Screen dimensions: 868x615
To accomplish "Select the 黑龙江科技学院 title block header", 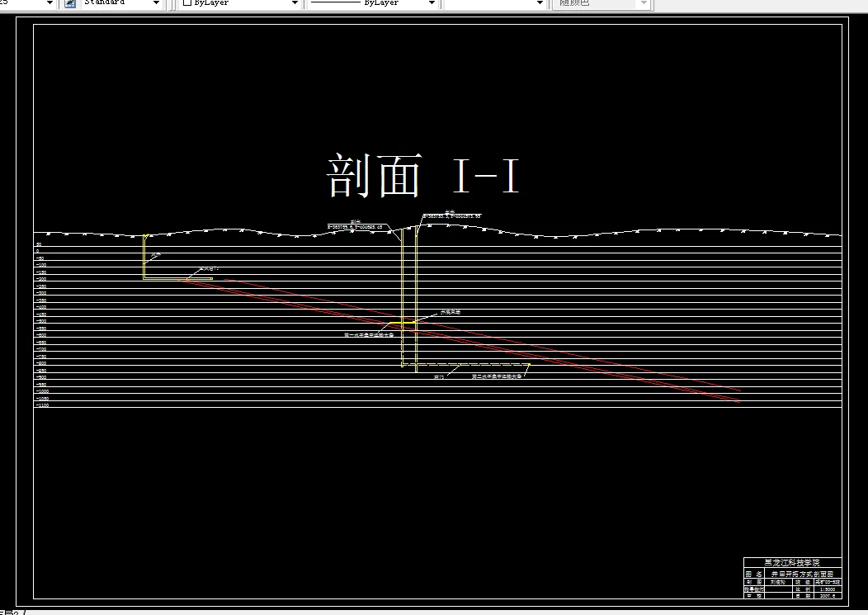I will (x=792, y=562).
